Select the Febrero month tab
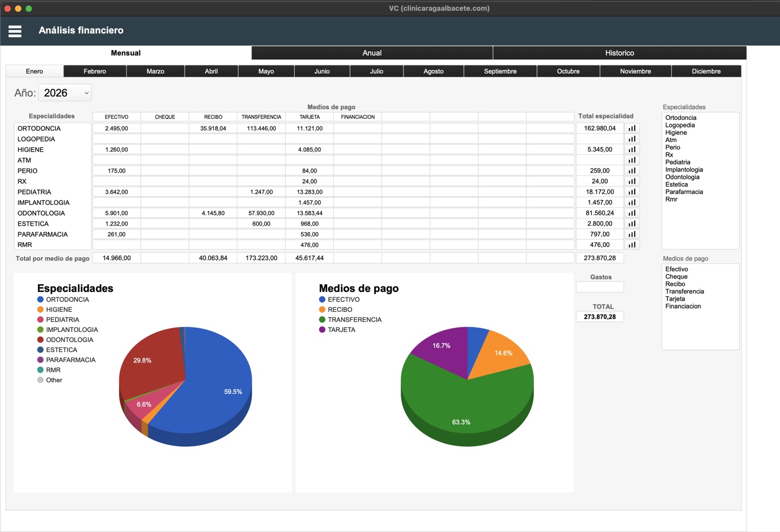 [95, 71]
